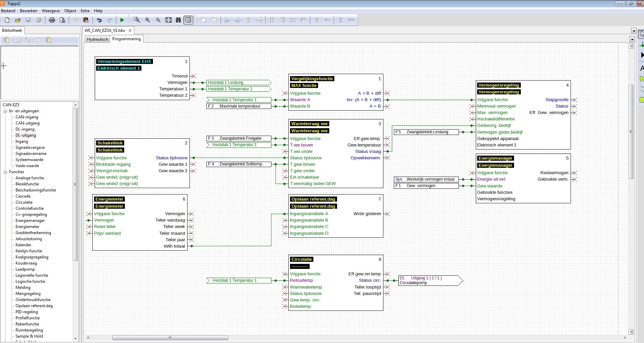Screen dimensions: 644x343
Task: Open the Extra menu
Action: pos(85,11)
